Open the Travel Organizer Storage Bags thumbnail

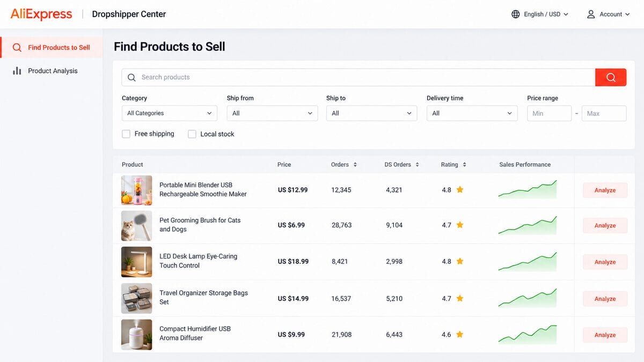click(137, 298)
